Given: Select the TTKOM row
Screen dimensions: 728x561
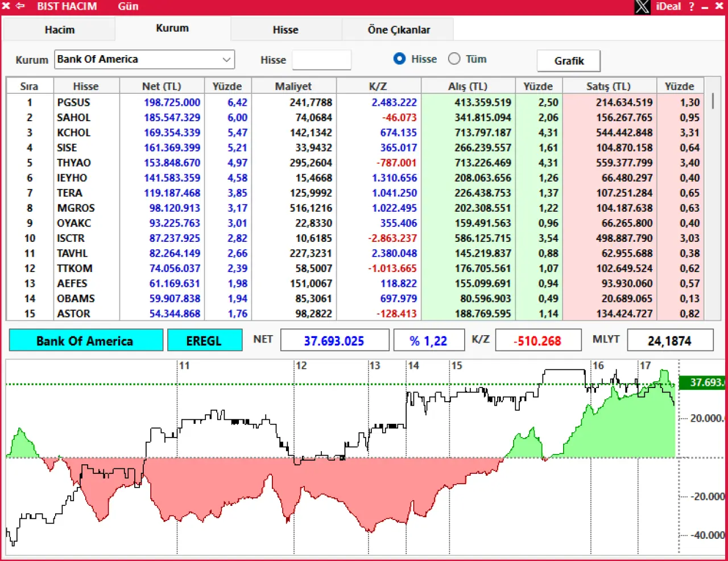Looking at the screenshot, I should point(355,268).
